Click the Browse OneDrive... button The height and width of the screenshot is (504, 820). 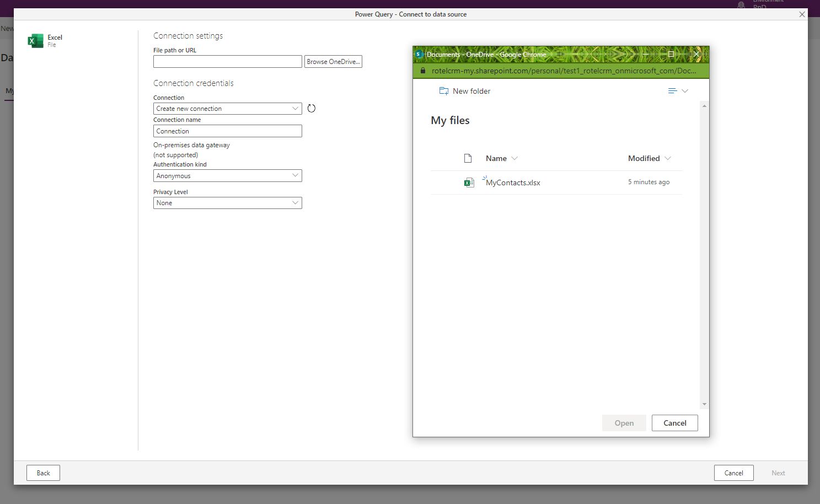333,62
